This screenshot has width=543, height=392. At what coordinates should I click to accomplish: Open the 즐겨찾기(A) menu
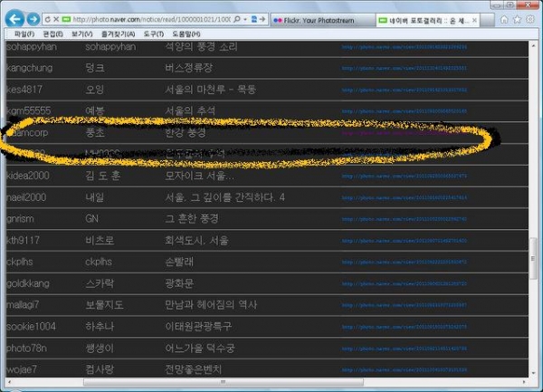pyautogui.click(x=118, y=33)
